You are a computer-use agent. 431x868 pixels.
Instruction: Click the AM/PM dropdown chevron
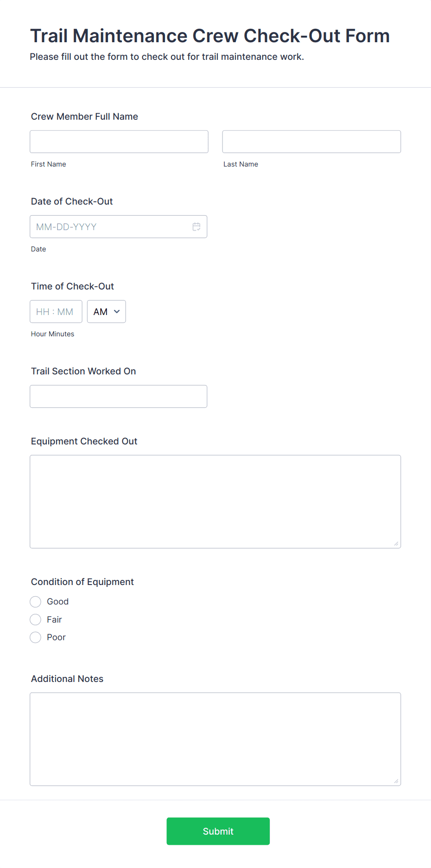pyautogui.click(x=117, y=312)
